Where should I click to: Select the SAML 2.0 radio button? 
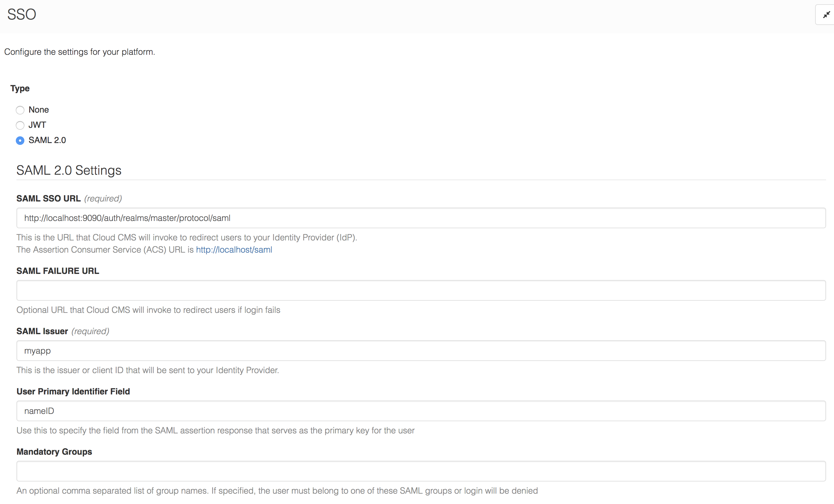point(20,141)
